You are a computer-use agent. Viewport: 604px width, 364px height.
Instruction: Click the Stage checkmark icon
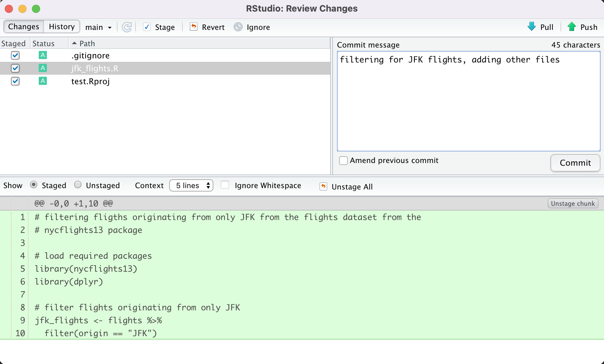(147, 27)
